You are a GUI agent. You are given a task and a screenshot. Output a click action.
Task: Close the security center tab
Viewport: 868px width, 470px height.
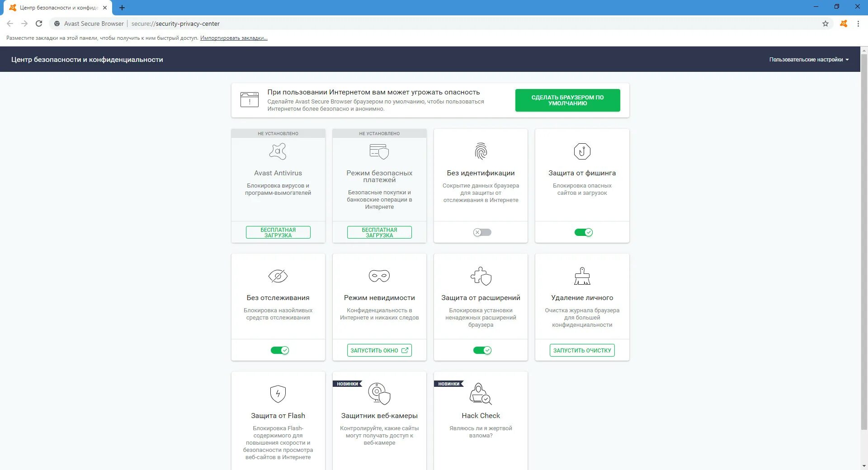pyautogui.click(x=105, y=8)
